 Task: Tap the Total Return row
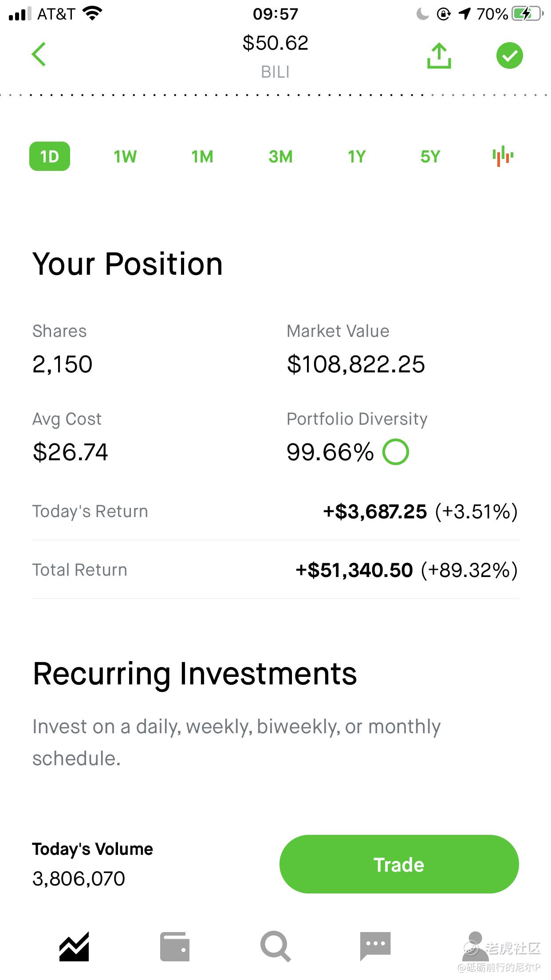(275, 570)
